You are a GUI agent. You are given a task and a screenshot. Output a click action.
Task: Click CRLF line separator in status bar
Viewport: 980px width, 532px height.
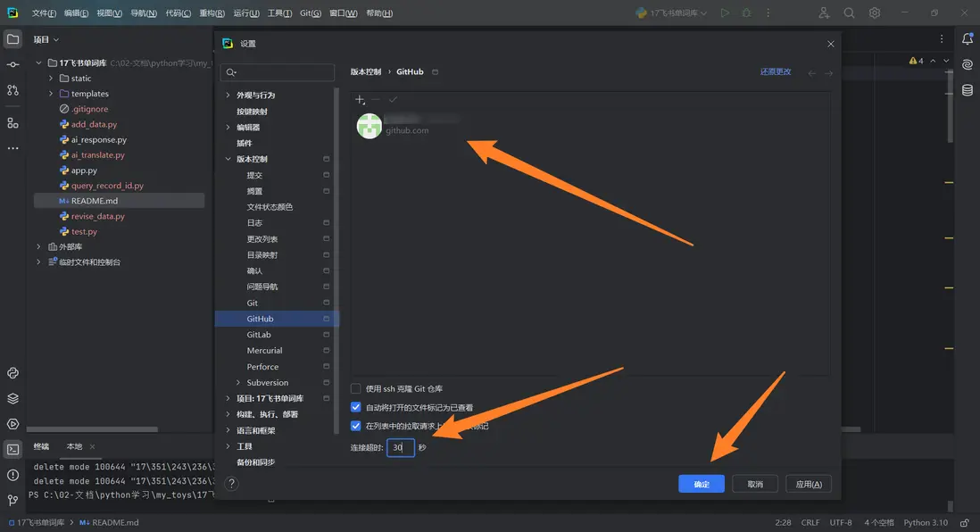pyautogui.click(x=810, y=522)
